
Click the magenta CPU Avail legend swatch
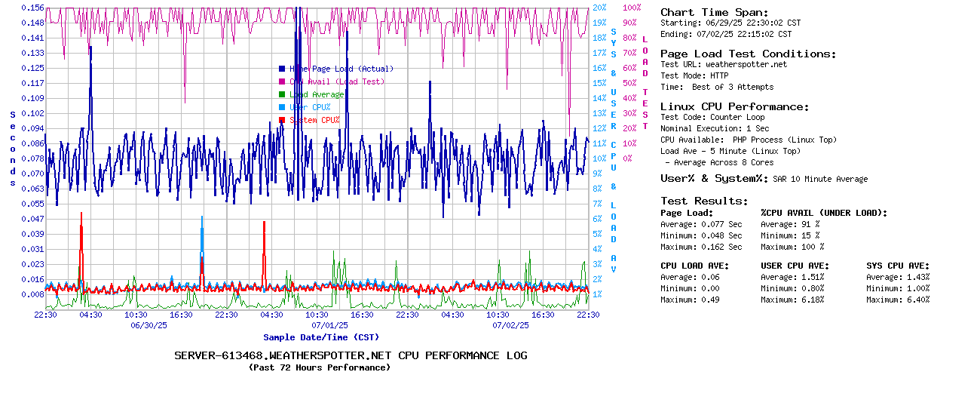282,81
